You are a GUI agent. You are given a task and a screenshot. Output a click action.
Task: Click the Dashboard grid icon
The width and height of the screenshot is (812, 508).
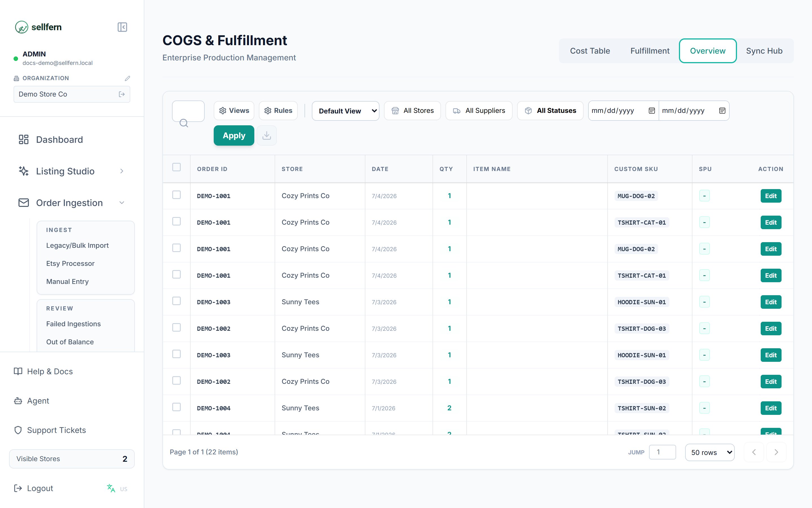tap(23, 139)
